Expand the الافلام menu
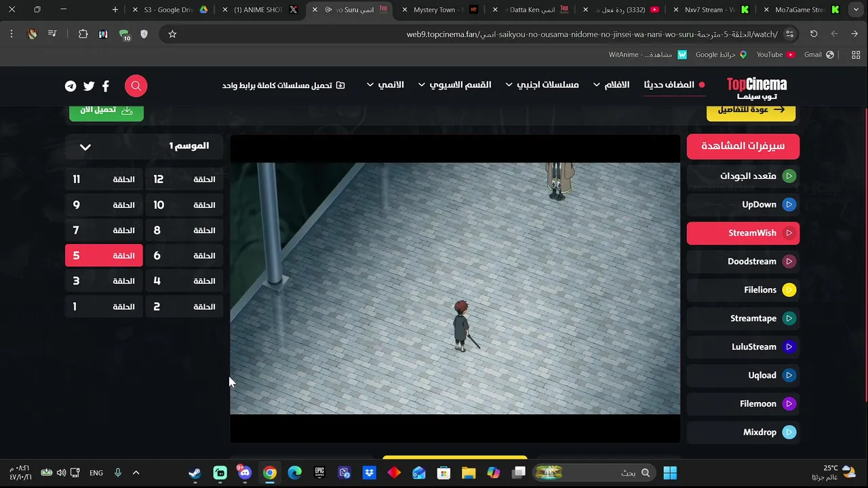This screenshot has width=868, height=488. click(x=611, y=85)
